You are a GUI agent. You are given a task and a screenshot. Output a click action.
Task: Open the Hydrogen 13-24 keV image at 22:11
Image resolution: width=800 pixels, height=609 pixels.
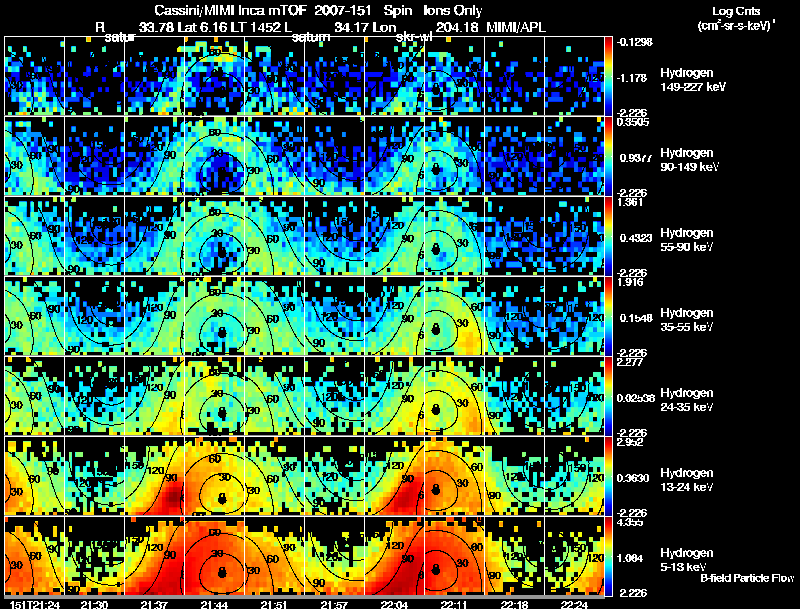coord(454,476)
